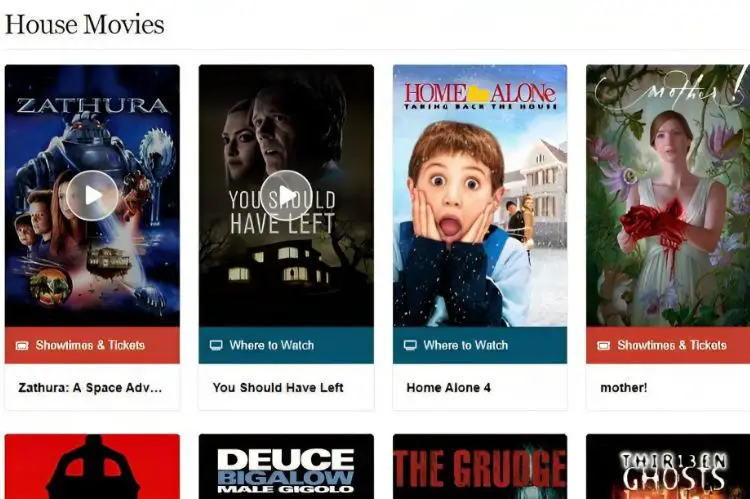
Task: Select The Grudge poster
Action: pyautogui.click(x=480, y=466)
